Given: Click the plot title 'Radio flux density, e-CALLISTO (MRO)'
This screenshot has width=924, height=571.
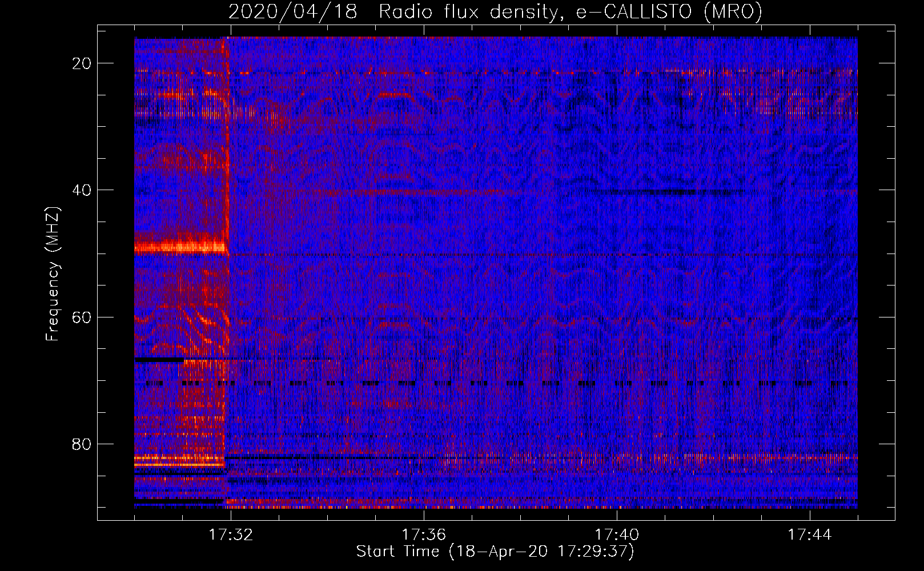Looking at the screenshot, I should (x=571, y=11).
